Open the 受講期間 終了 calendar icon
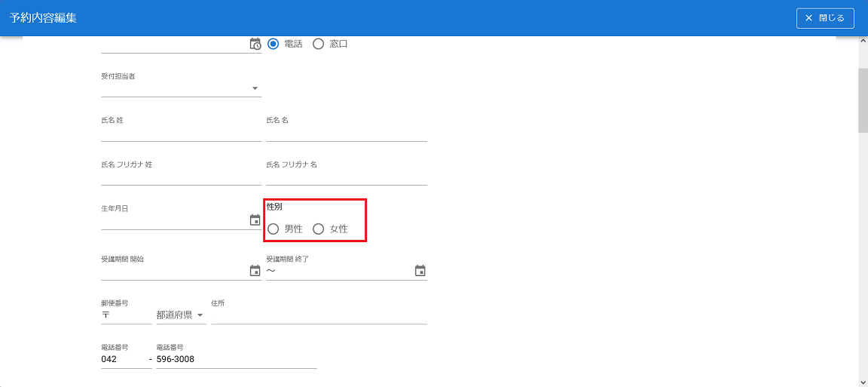The width and height of the screenshot is (868, 387). click(420, 270)
